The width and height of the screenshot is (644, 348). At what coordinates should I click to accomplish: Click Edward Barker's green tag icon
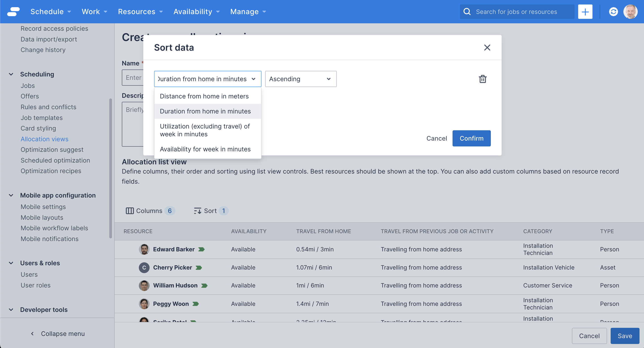pos(202,249)
